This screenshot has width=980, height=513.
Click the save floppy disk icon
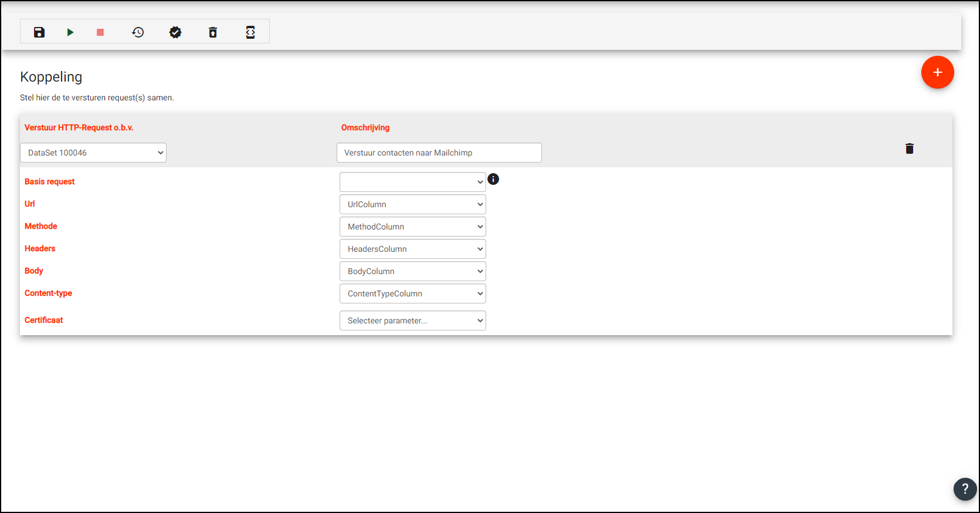[x=39, y=32]
